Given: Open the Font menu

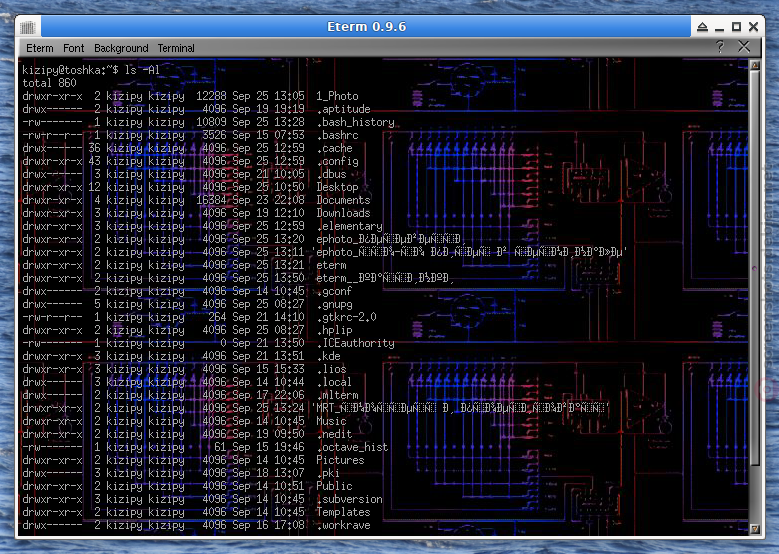Looking at the screenshot, I should tap(74, 48).
